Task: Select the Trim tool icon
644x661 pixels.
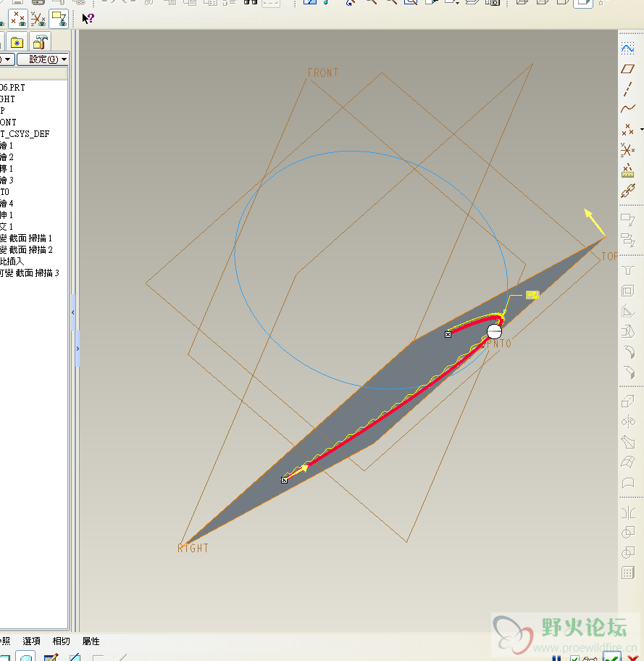Action: pyautogui.click(x=627, y=553)
